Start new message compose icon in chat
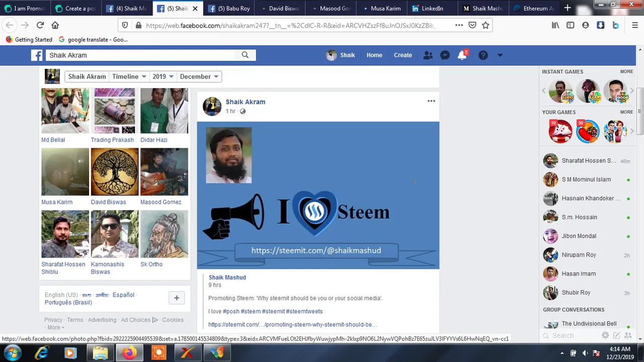The image size is (644, 362). [x=616, y=335]
